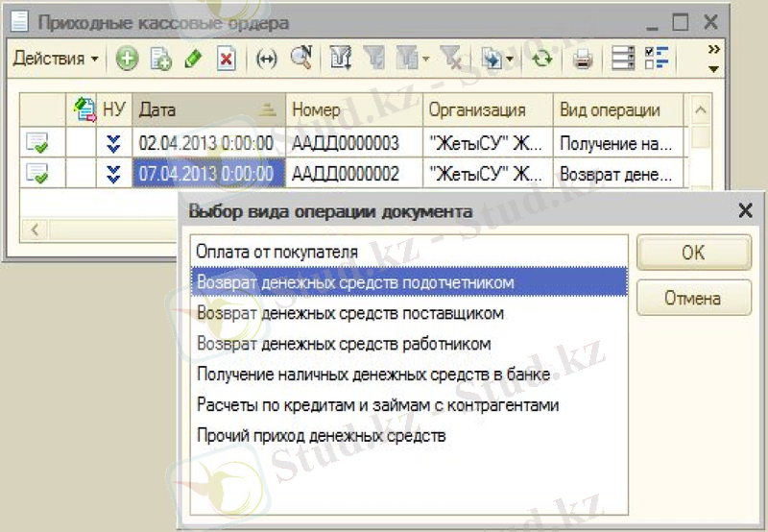
Task: Click Организация cell in ААДД0000002 row
Action: (x=488, y=174)
